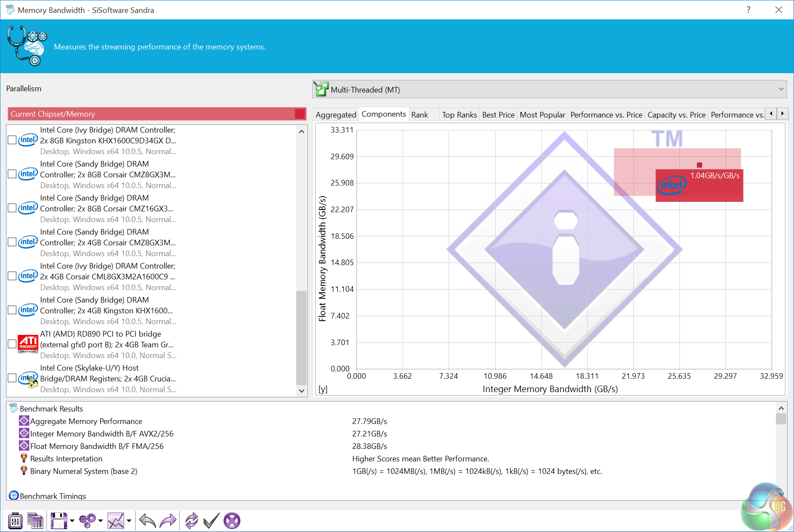
Task: Click the copy results icon in the bottom toolbar
Action: (x=35, y=521)
